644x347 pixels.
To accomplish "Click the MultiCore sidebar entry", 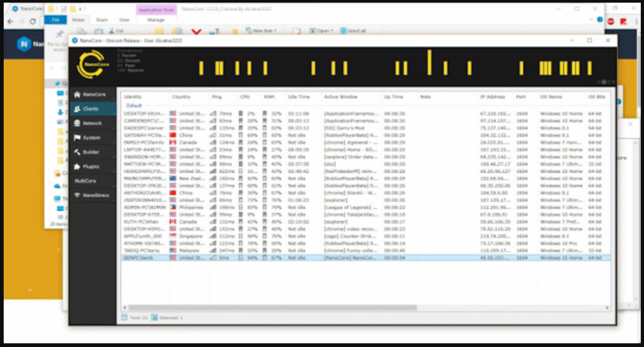I will pyautogui.click(x=86, y=181).
